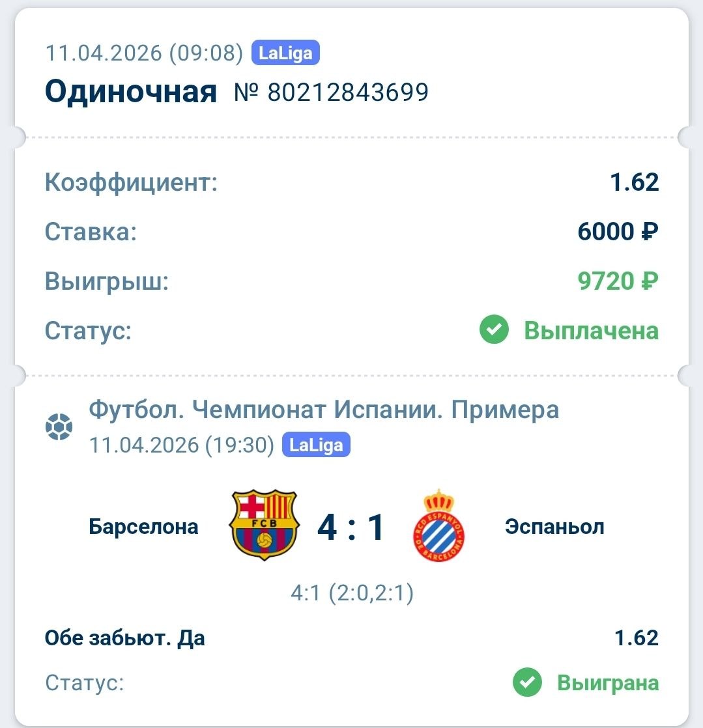Click the Эспаньол team name
This screenshot has height=728, width=703.
click(x=554, y=525)
